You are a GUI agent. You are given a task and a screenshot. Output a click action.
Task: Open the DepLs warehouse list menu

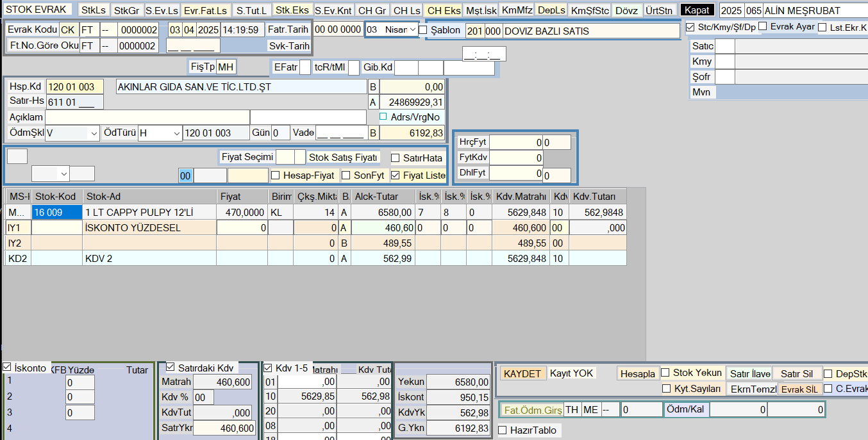point(551,10)
